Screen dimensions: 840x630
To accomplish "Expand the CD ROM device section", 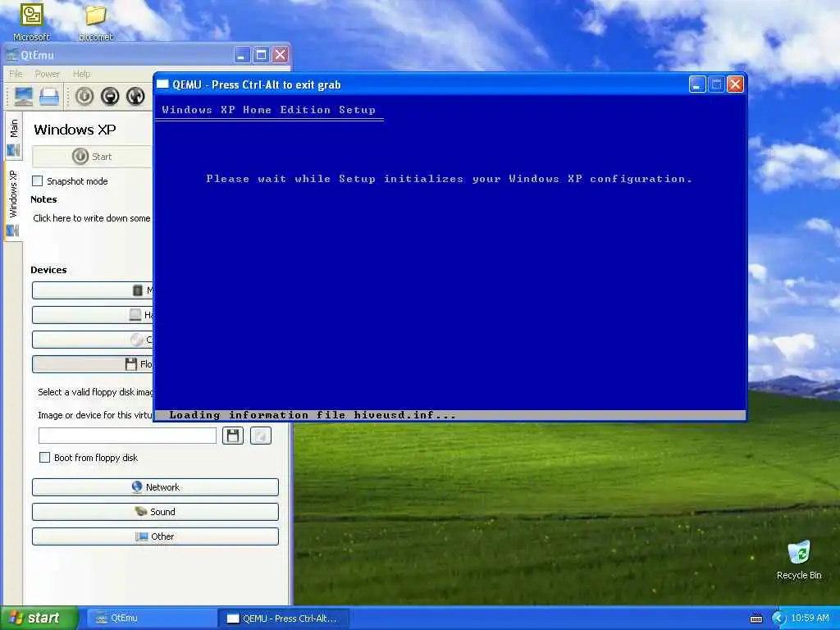I will [x=92, y=340].
